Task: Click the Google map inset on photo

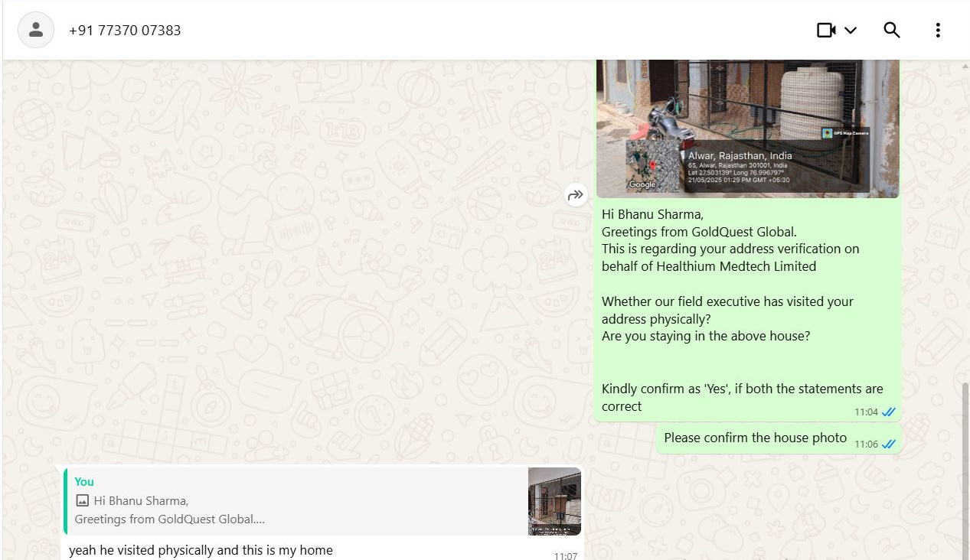Action: (x=653, y=166)
